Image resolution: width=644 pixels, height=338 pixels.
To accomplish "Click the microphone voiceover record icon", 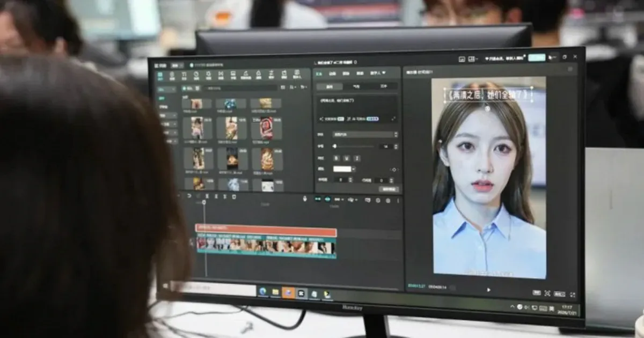I will pyautogui.click(x=305, y=199).
